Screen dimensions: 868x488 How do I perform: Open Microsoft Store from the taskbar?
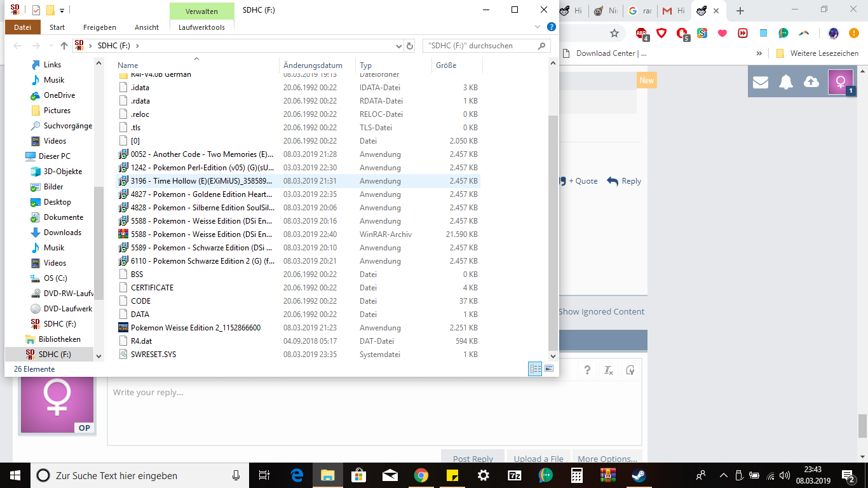pos(359,475)
